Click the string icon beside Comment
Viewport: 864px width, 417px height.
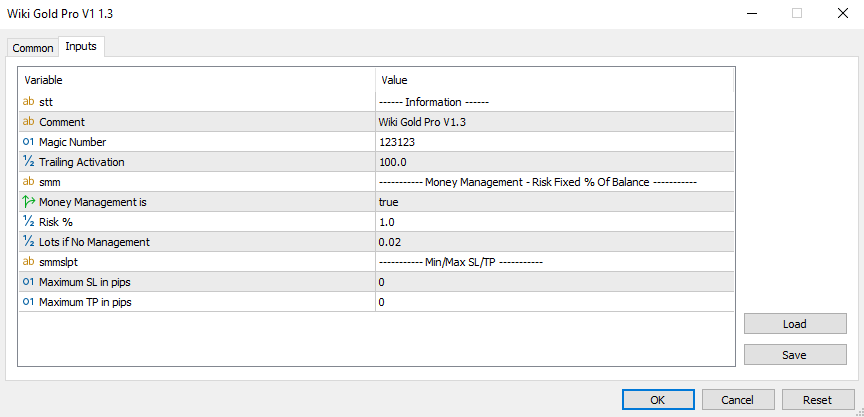point(28,122)
